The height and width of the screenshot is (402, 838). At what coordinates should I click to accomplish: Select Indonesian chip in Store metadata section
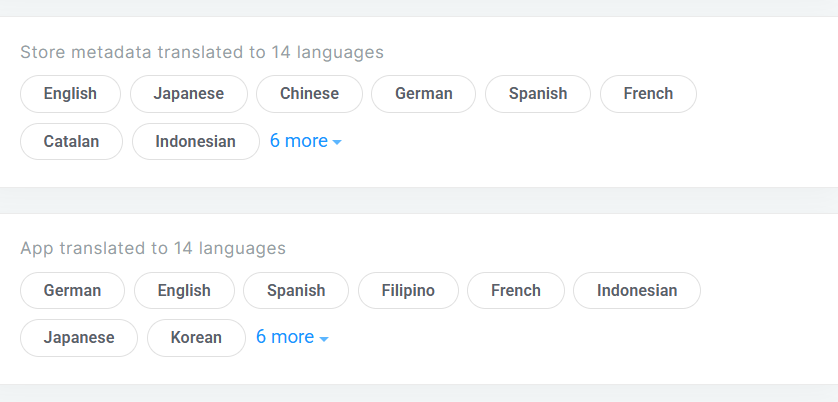[195, 141]
